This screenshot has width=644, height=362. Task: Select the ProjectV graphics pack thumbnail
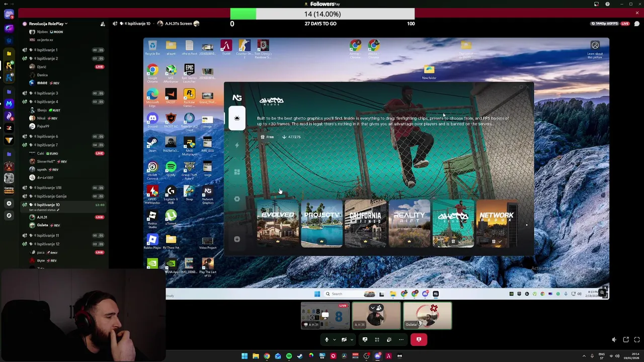321,223
